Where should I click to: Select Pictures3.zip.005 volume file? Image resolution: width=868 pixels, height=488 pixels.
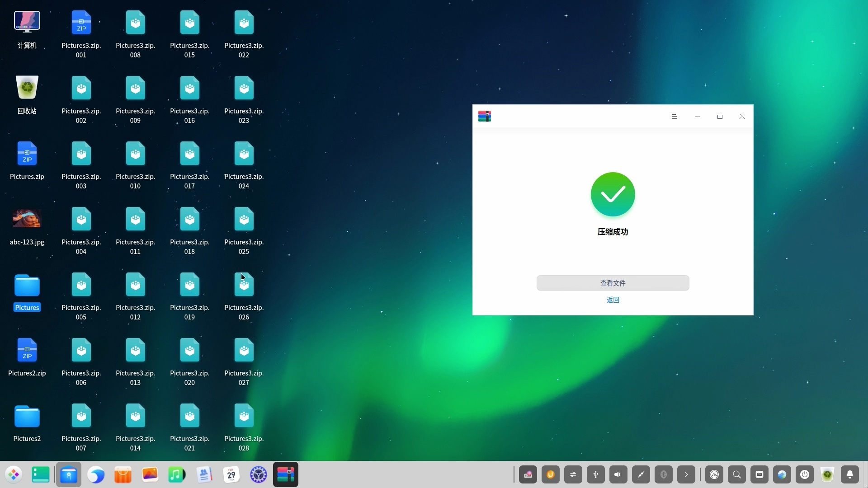[x=81, y=296]
